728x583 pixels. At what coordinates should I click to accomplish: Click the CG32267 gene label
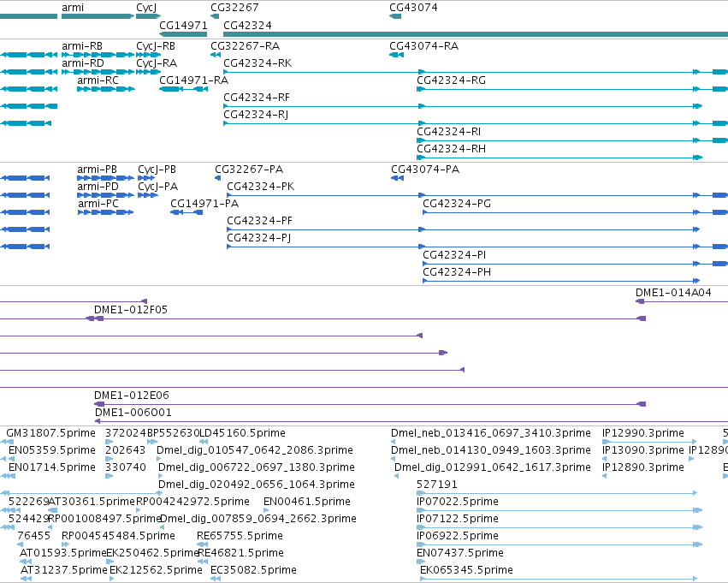pos(234,8)
